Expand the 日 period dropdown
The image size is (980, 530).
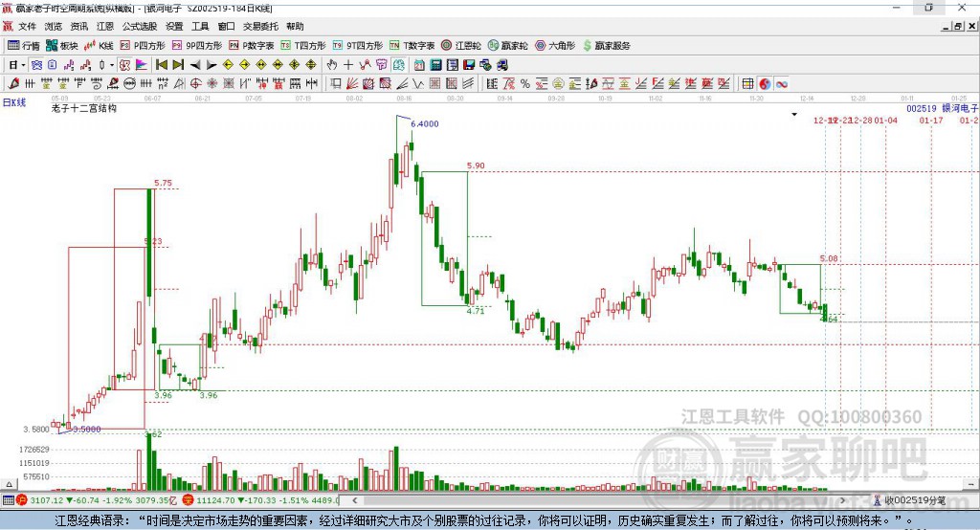23,65
